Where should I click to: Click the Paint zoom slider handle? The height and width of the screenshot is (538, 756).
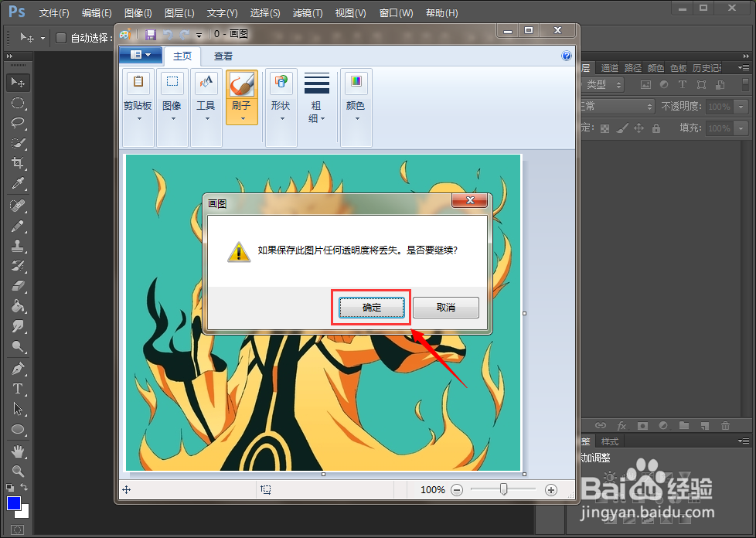(x=503, y=490)
